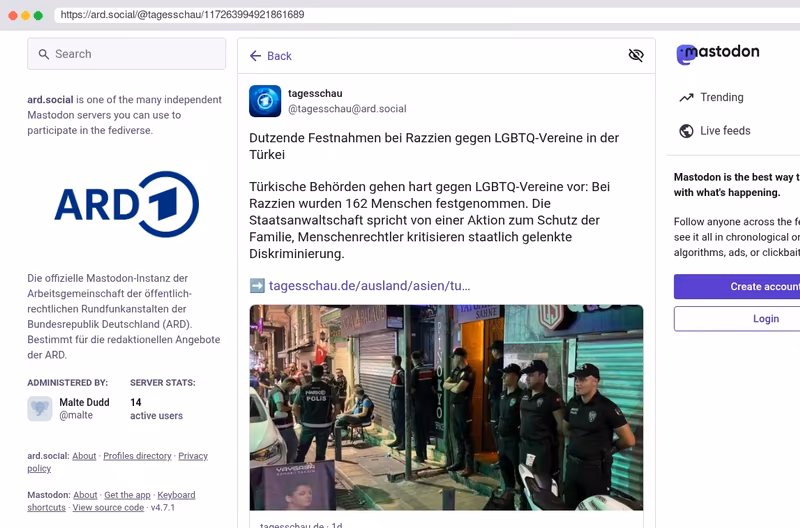Click the green macOS window button

coord(38,15)
